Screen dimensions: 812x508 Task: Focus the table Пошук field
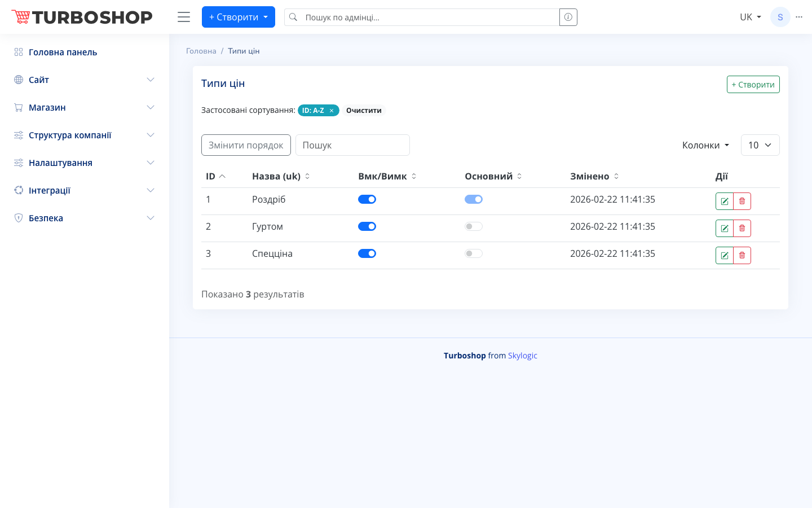[x=352, y=145]
